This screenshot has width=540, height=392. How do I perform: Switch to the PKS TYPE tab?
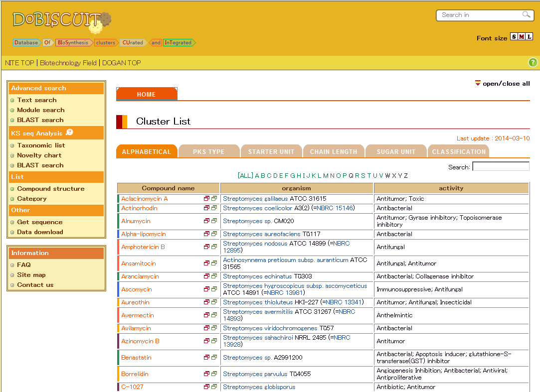tap(209, 152)
